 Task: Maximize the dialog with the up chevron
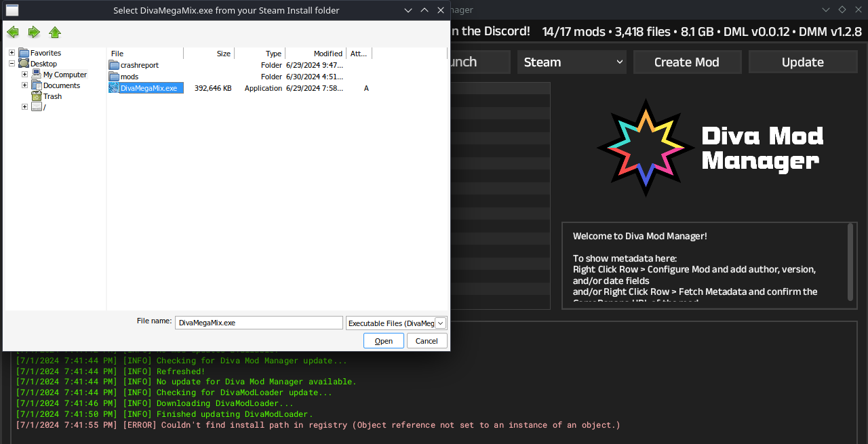click(425, 10)
